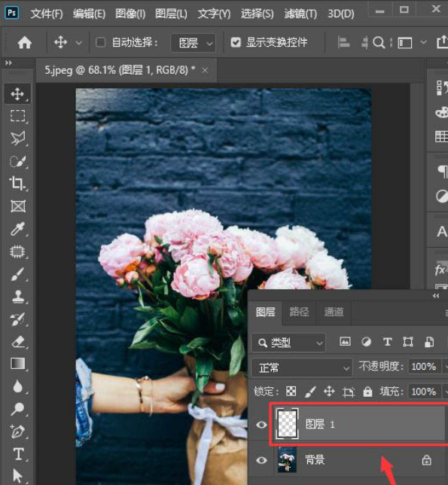Toggle lock transparent pixels
Screen dimensions: 448x485
[291, 392]
